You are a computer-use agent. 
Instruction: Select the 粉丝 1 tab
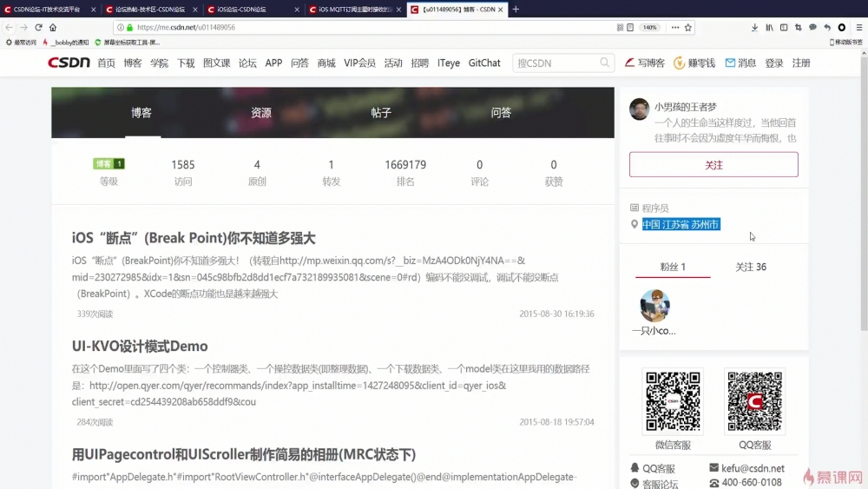pyautogui.click(x=674, y=267)
